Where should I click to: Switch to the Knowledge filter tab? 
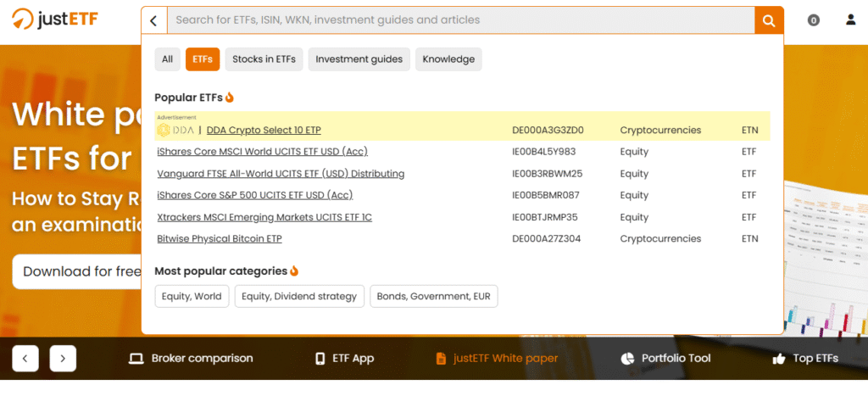pyautogui.click(x=448, y=59)
